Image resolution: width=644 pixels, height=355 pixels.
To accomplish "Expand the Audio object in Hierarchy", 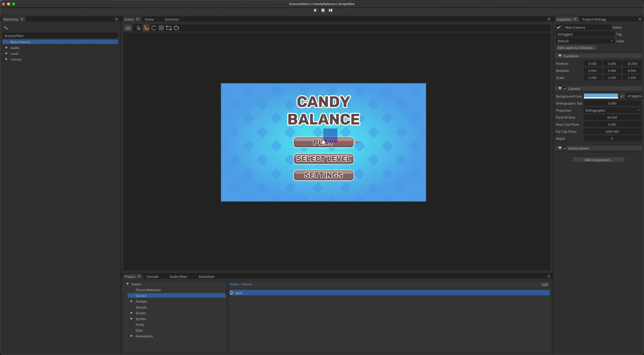I will [6, 48].
